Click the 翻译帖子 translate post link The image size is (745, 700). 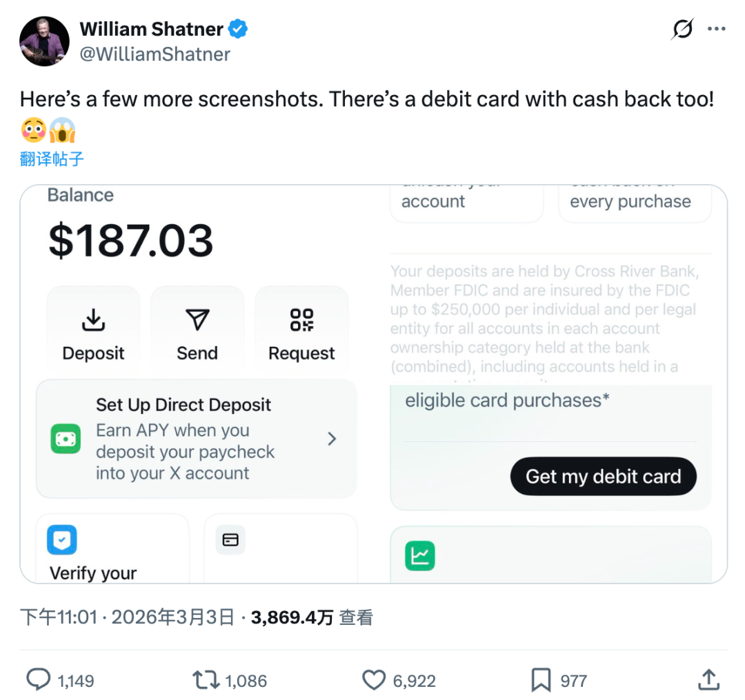(52, 159)
